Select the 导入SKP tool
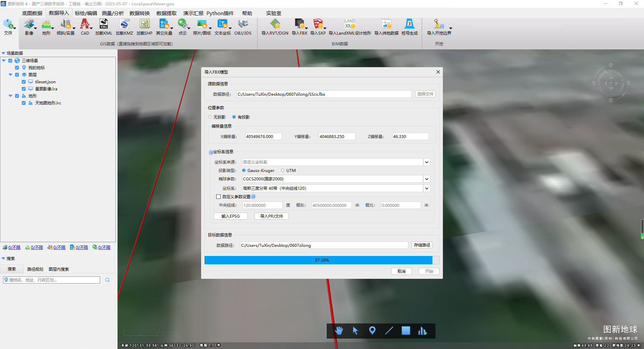 (318, 27)
